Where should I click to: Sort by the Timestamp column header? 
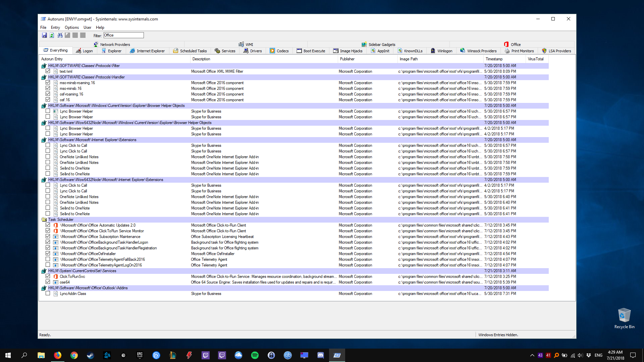tap(504, 59)
